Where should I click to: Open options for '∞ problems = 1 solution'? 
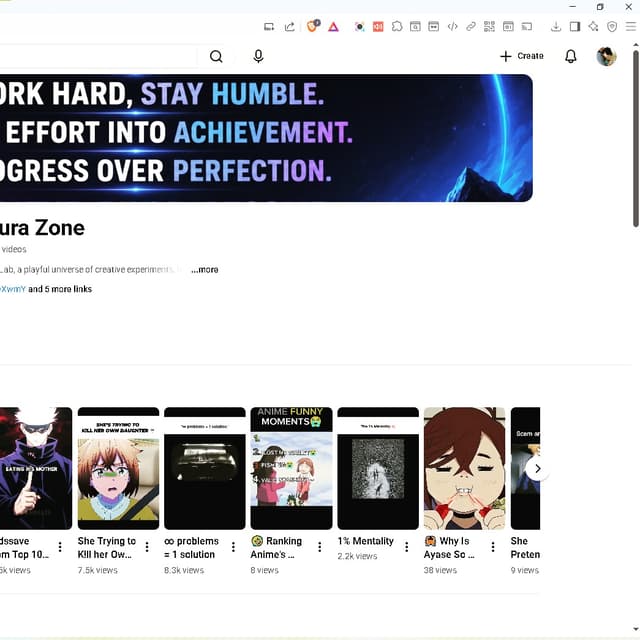pyautogui.click(x=233, y=547)
